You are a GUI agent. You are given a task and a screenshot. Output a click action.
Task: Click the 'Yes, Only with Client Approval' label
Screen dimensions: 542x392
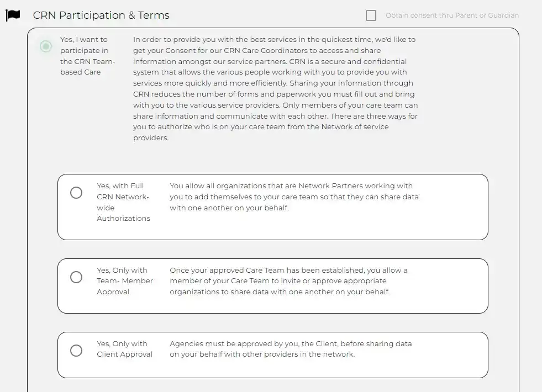pos(124,349)
